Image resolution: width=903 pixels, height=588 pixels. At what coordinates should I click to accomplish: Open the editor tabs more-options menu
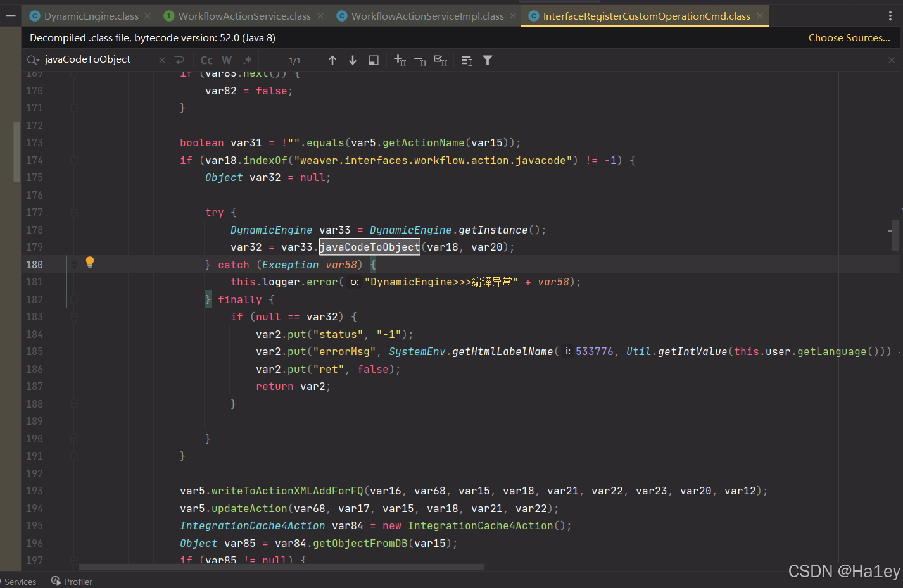pyautogui.click(x=890, y=16)
